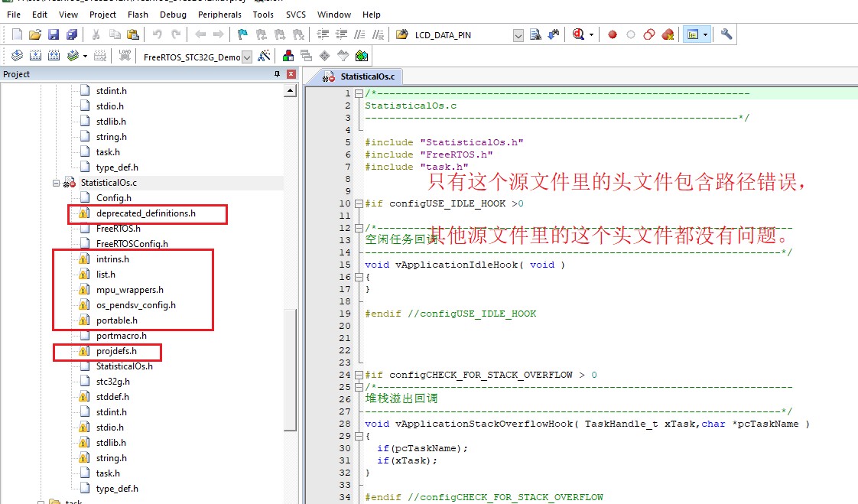Image resolution: width=858 pixels, height=504 pixels.
Task: Select intrins.h in the project tree
Action: coord(112,259)
